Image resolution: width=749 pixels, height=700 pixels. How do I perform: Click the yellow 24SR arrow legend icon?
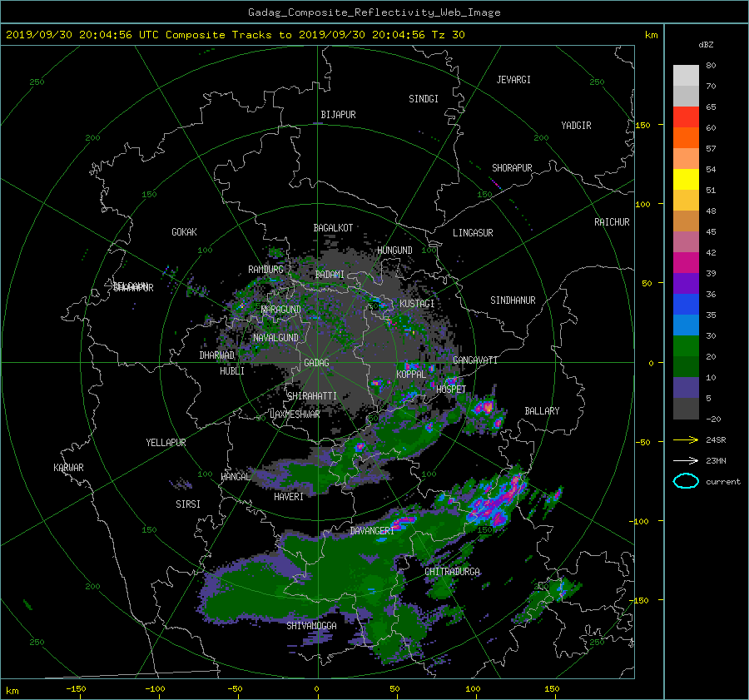pos(686,439)
